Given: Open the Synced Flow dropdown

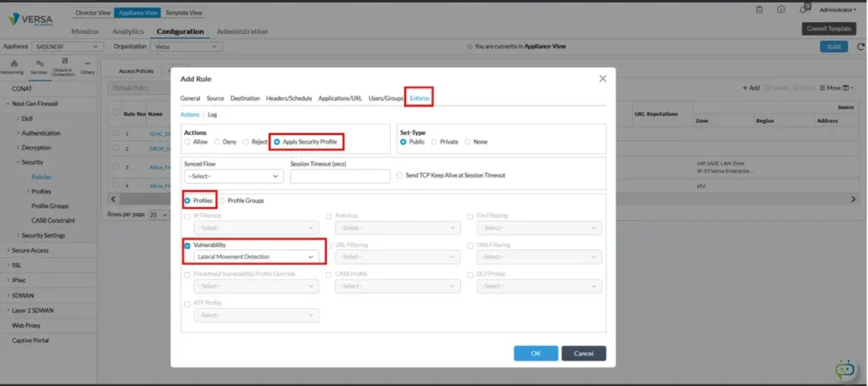Looking at the screenshot, I should [233, 176].
